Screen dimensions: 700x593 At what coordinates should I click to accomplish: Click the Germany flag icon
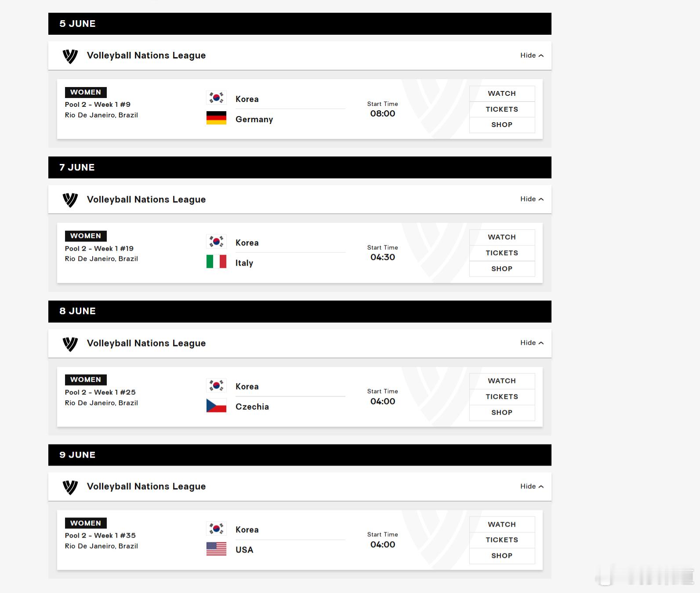(x=216, y=118)
